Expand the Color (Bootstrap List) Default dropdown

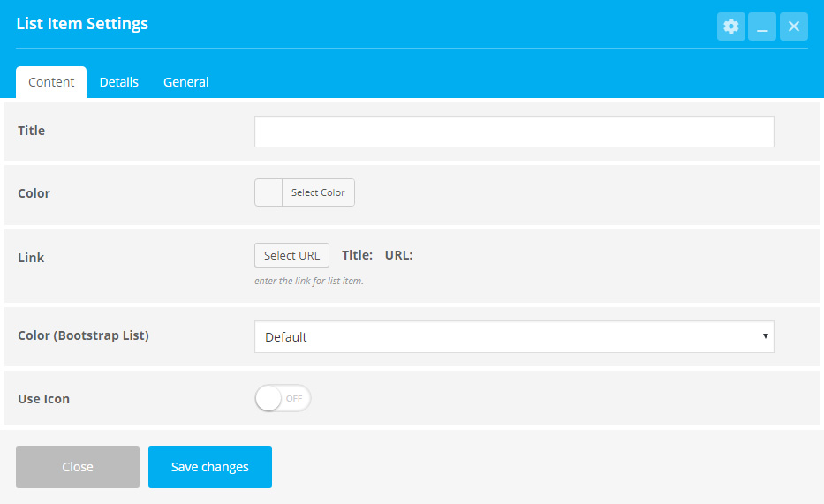tap(514, 337)
